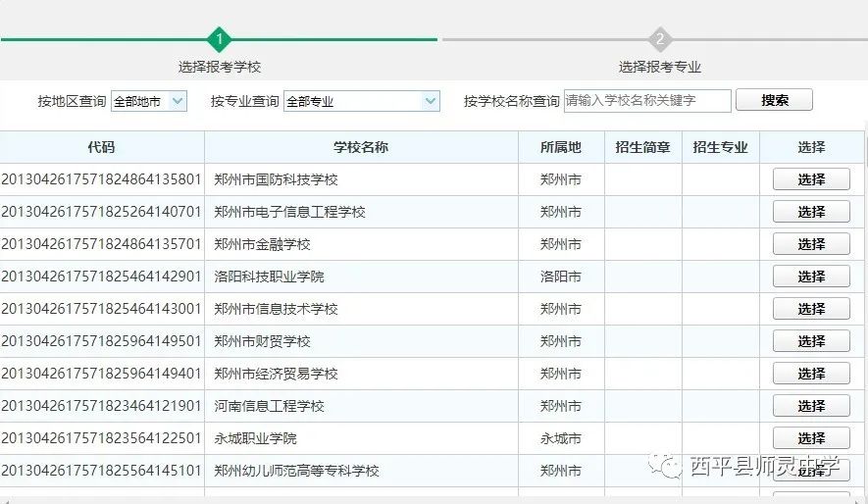Click the 选择 column header
The height and width of the screenshot is (504, 868).
811,147
